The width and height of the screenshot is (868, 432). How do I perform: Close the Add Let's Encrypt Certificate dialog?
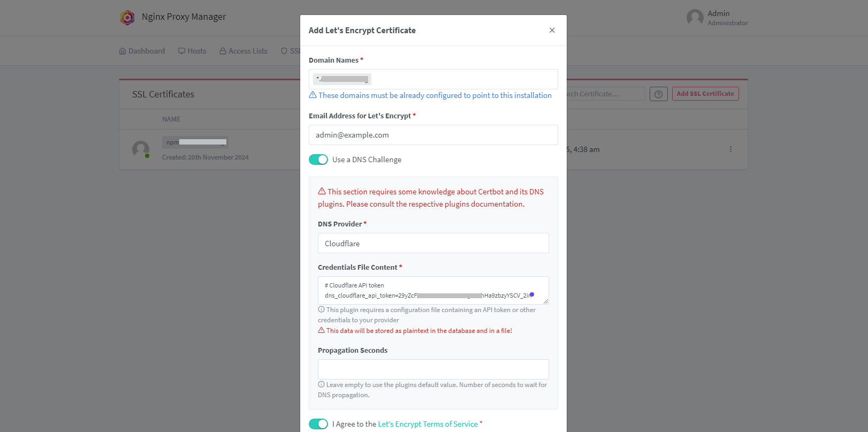pos(552,31)
